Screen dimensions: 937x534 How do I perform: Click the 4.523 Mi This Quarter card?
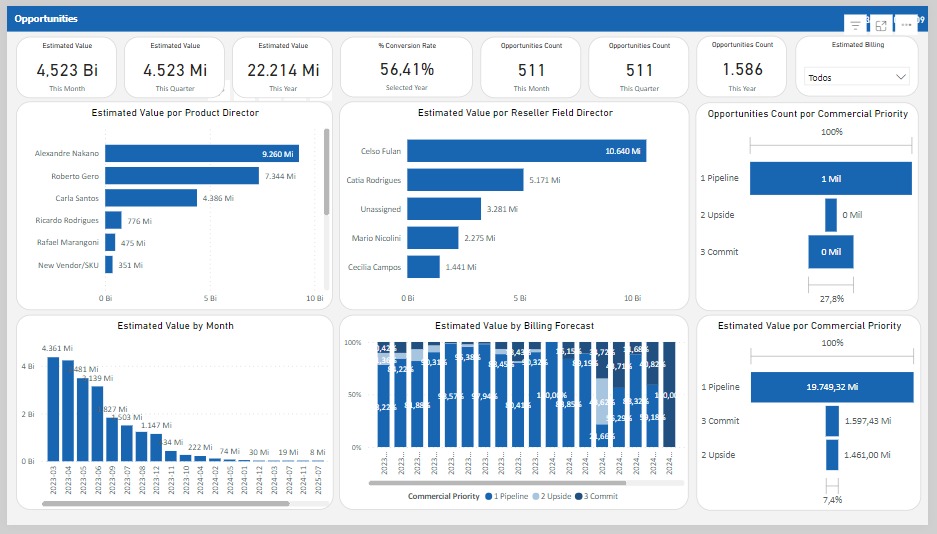click(175, 67)
